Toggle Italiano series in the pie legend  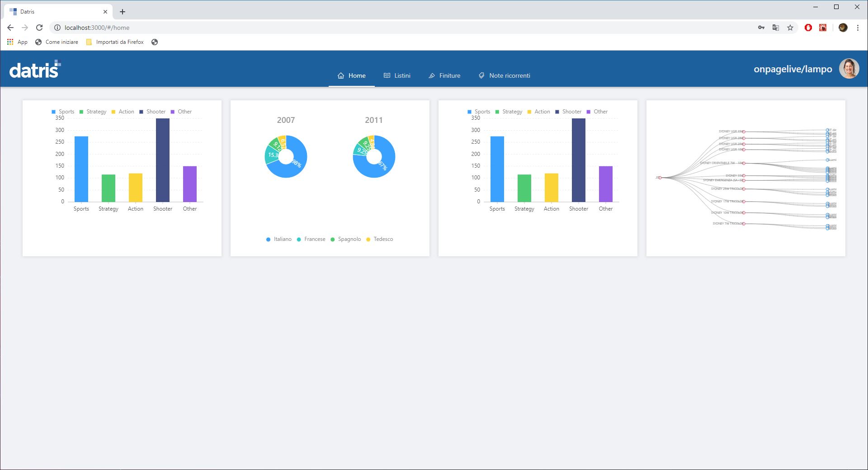point(279,239)
